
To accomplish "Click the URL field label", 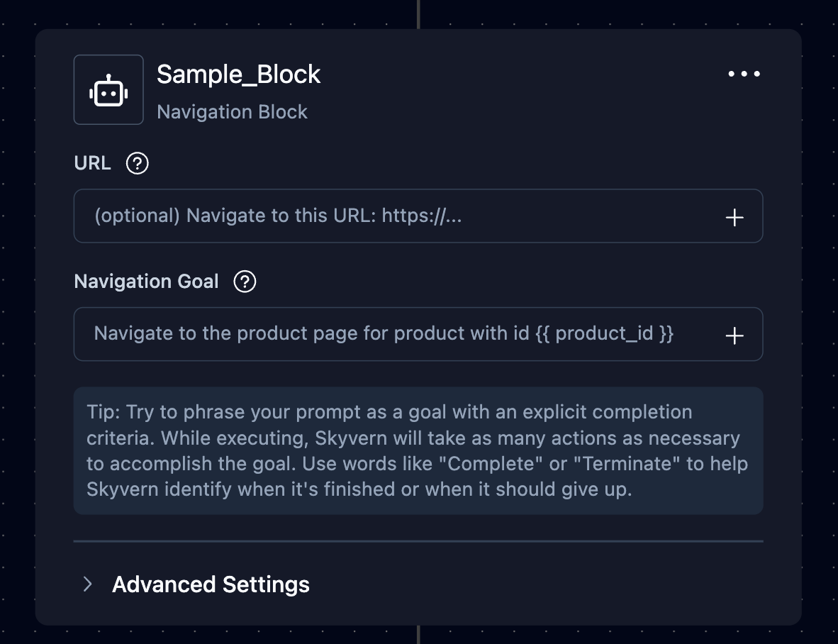I will [x=92, y=163].
